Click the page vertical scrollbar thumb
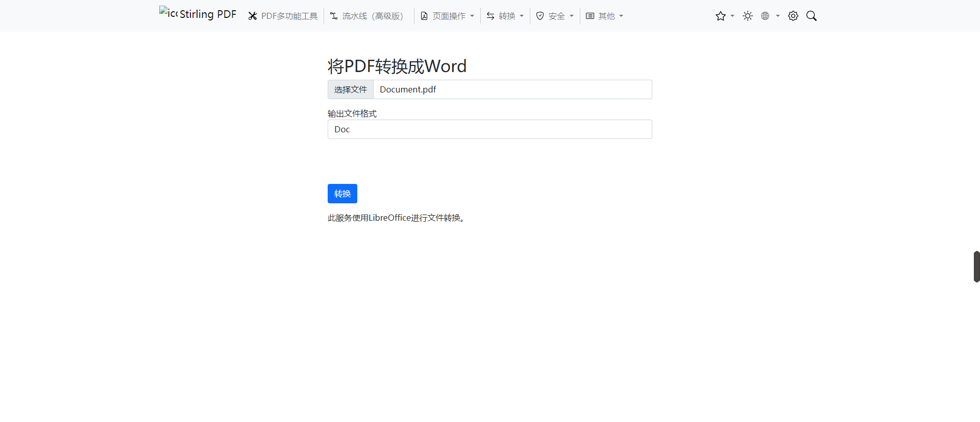The height and width of the screenshot is (422, 980). (x=976, y=267)
